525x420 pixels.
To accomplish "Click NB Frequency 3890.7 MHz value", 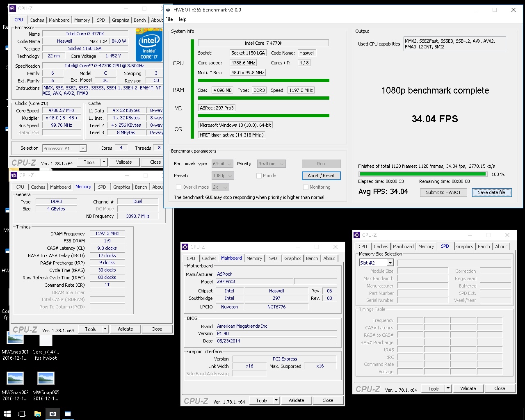I will click(x=138, y=216).
